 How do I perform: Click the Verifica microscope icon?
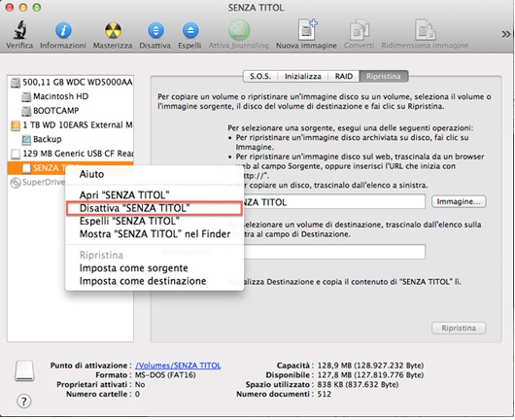click(20, 30)
